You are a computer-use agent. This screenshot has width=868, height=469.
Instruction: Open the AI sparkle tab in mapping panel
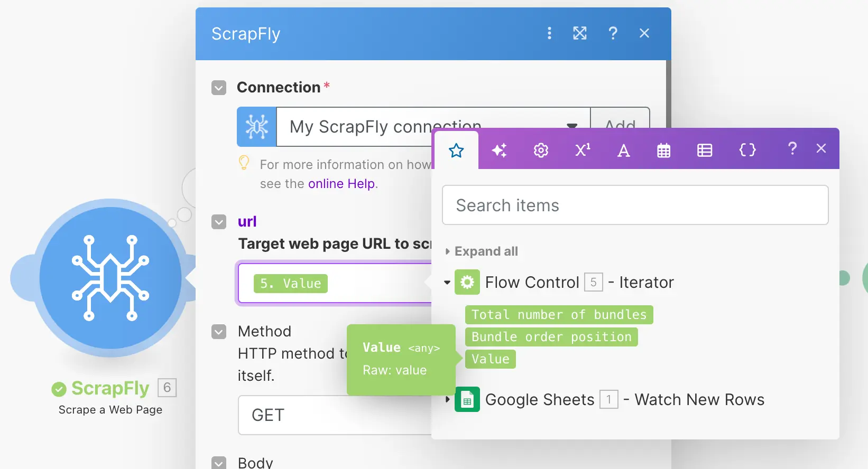click(x=500, y=151)
